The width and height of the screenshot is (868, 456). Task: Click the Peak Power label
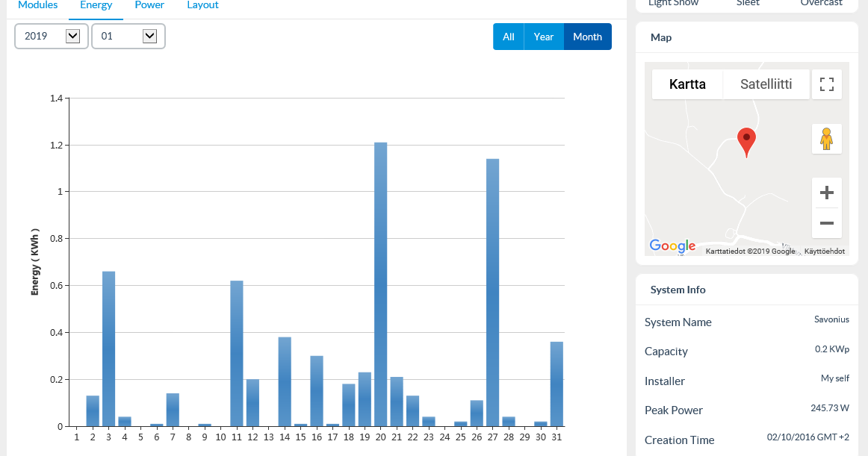(674, 410)
